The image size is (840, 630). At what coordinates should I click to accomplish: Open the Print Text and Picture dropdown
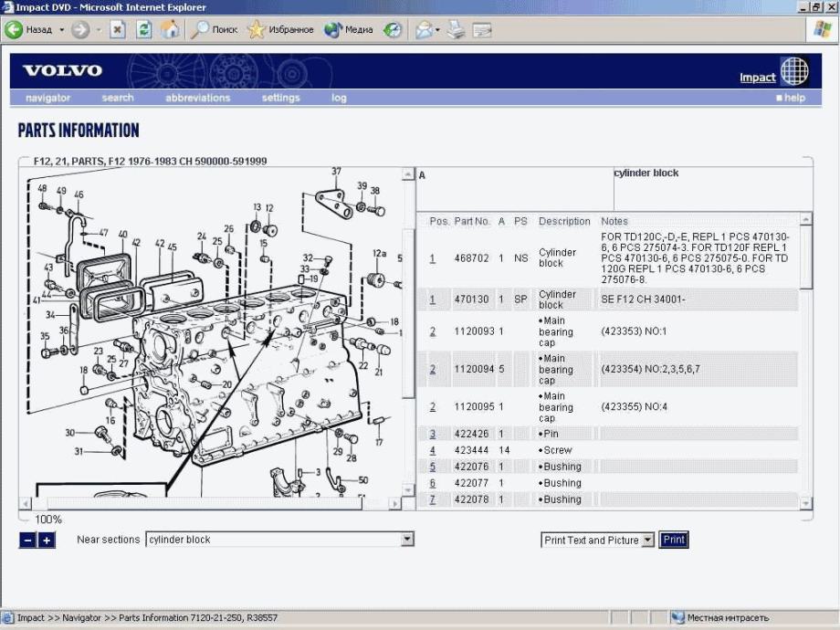(x=647, y=541)
